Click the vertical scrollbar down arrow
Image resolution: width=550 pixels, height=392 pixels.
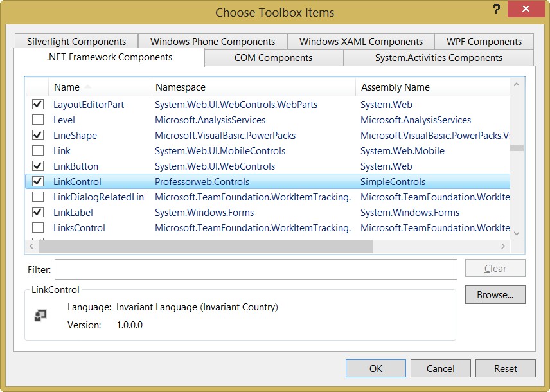tap(517, 233)
